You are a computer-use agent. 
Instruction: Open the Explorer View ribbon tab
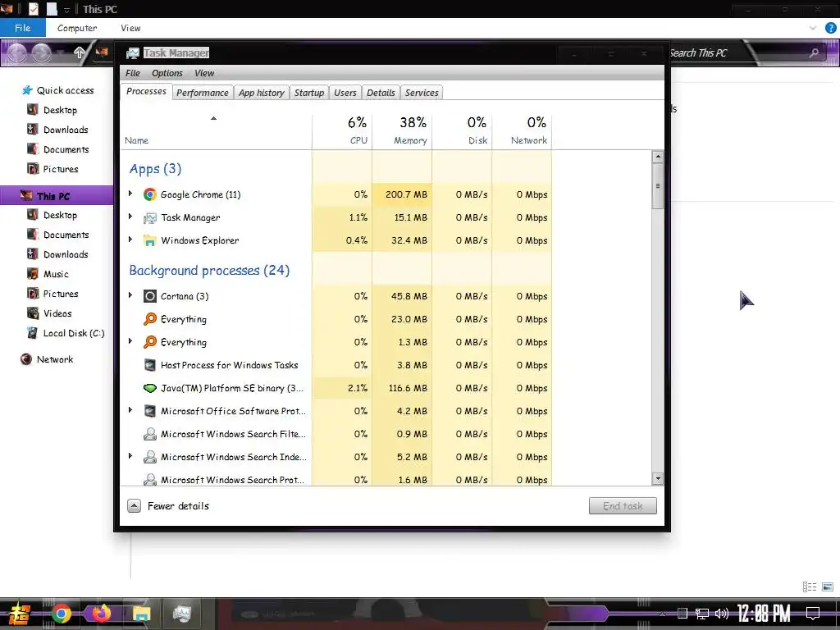(x=130, y=28)
